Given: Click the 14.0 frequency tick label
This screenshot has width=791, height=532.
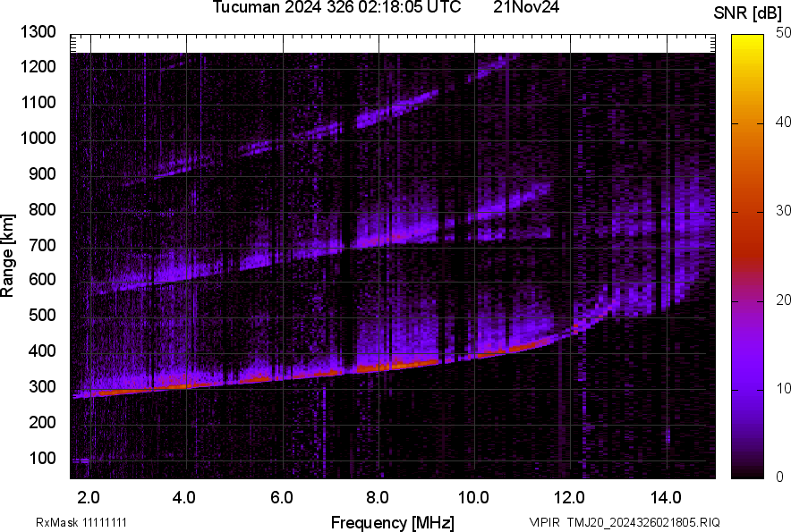Looking at the screenshot, I should (x=665, y=496).
